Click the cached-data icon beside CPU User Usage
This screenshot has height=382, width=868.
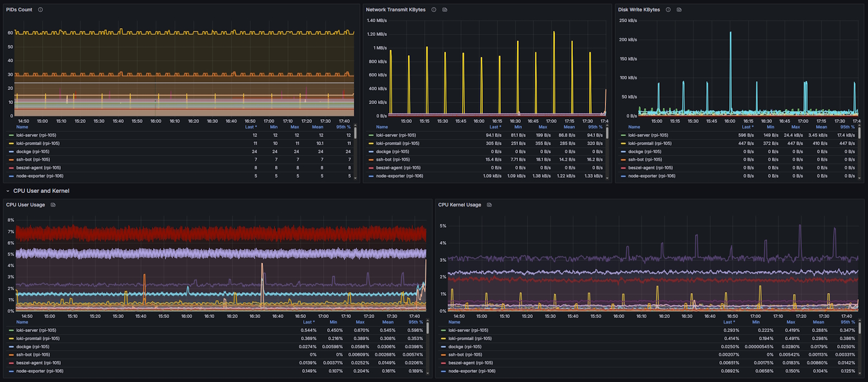click(53, 205)
